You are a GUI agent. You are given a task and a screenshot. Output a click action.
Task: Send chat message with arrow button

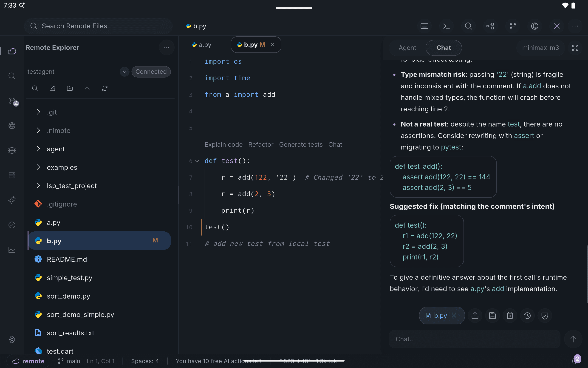tap(573, 339)
